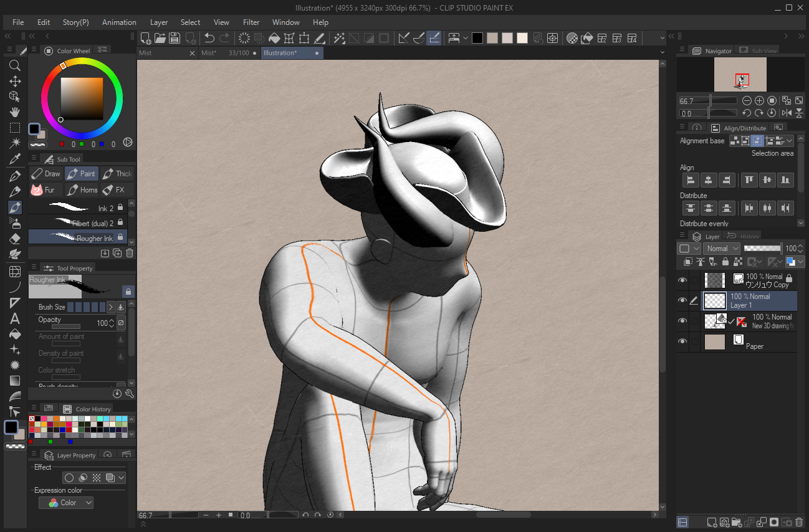Click zoom in plus in Navigator
809x532 pixels.
tap(759, 100)
